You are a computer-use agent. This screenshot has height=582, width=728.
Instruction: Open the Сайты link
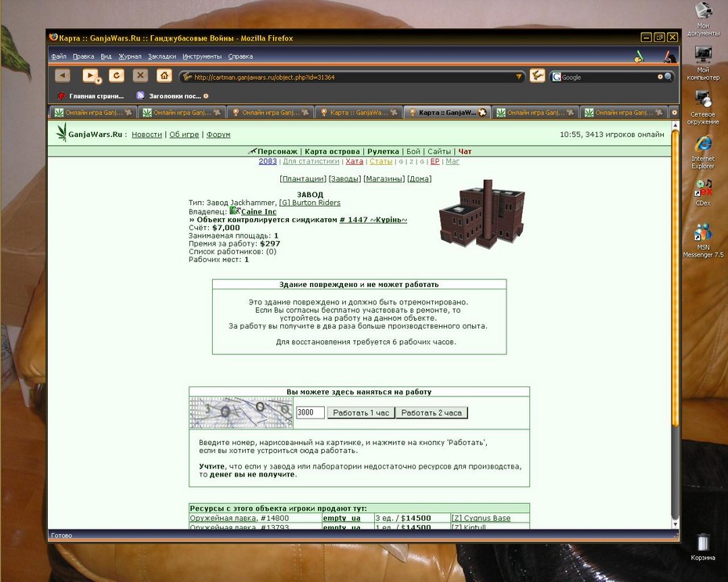coord(439,151)
